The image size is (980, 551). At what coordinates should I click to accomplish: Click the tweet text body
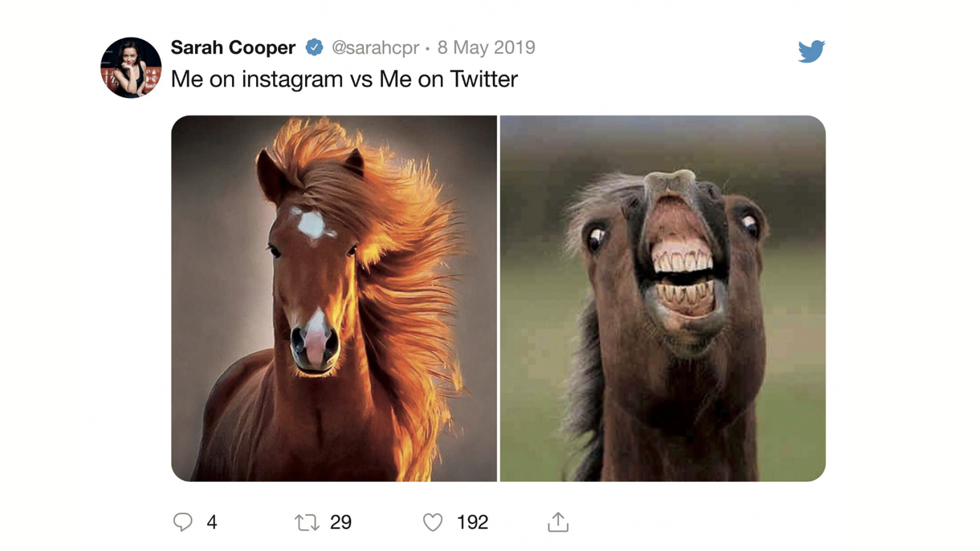[343, 79]
